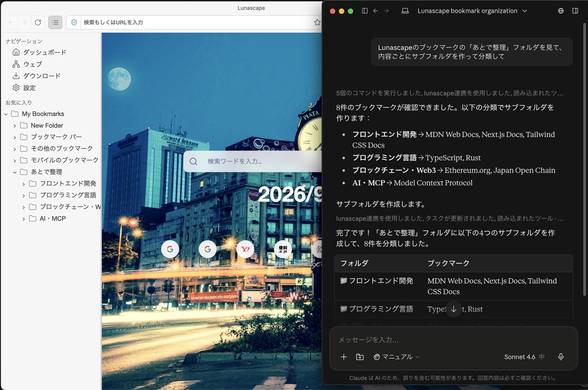Reload the page in Lunascape

[38, 22]
